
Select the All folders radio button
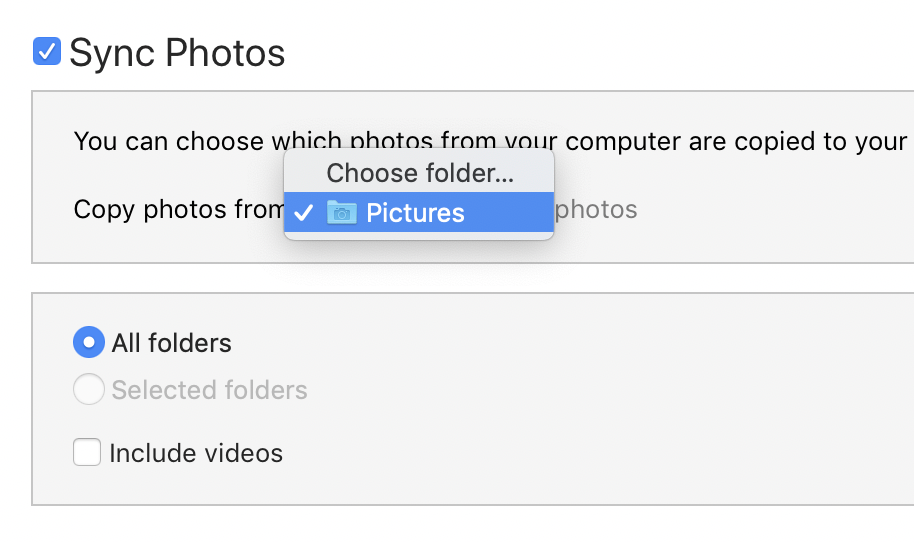(x=89, y=342)
